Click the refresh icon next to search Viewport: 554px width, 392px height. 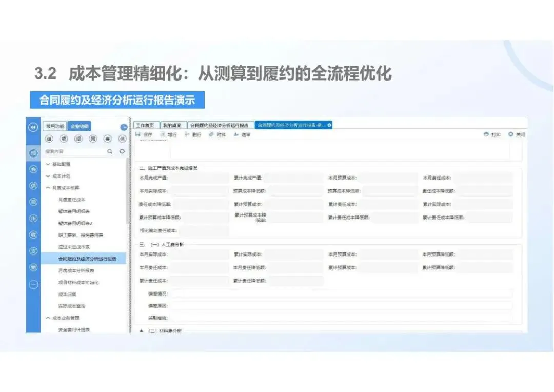click(x=122, y=151)
